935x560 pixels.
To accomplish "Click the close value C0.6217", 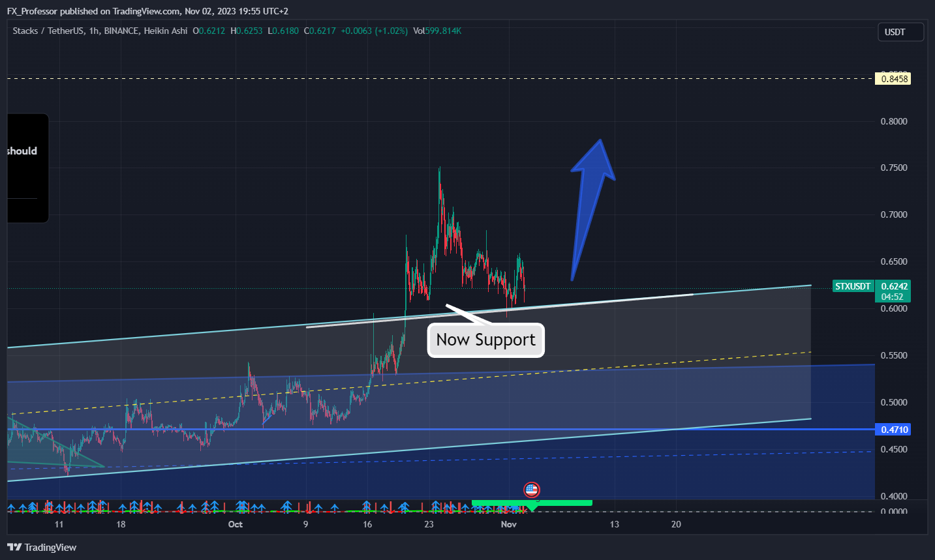I will tap(320, 31).
